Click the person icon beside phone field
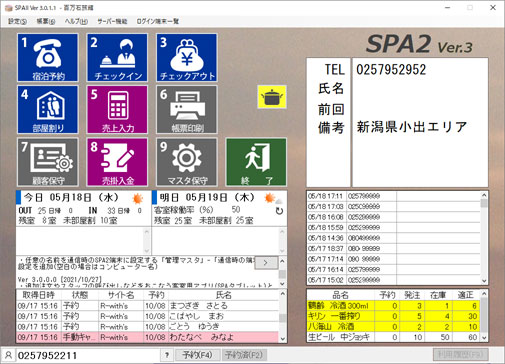Viewport: 505px width, 364px height. pyautogui.click(x=8, y=355)
